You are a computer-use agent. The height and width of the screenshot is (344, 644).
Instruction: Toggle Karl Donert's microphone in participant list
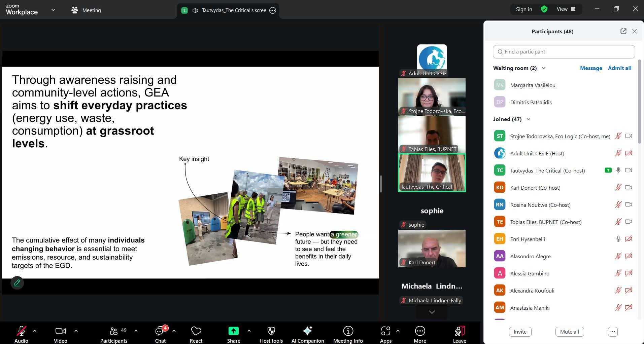(x=618, y=188)
